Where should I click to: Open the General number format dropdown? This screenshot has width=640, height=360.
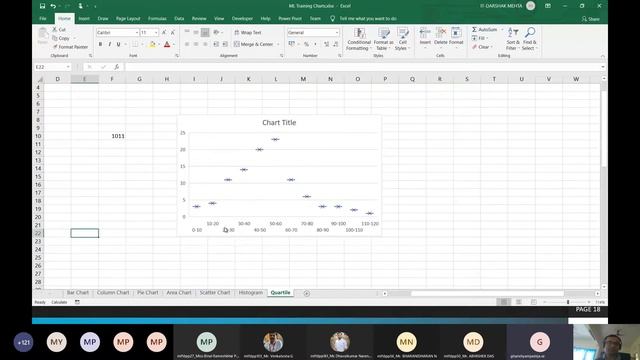click(x=337, y=32)
